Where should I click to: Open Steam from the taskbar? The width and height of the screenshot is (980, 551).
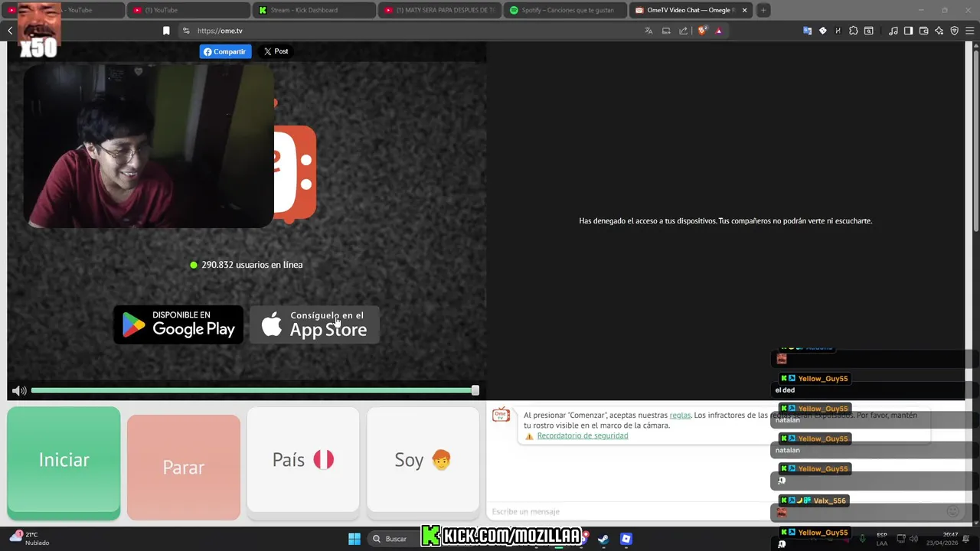603,539
